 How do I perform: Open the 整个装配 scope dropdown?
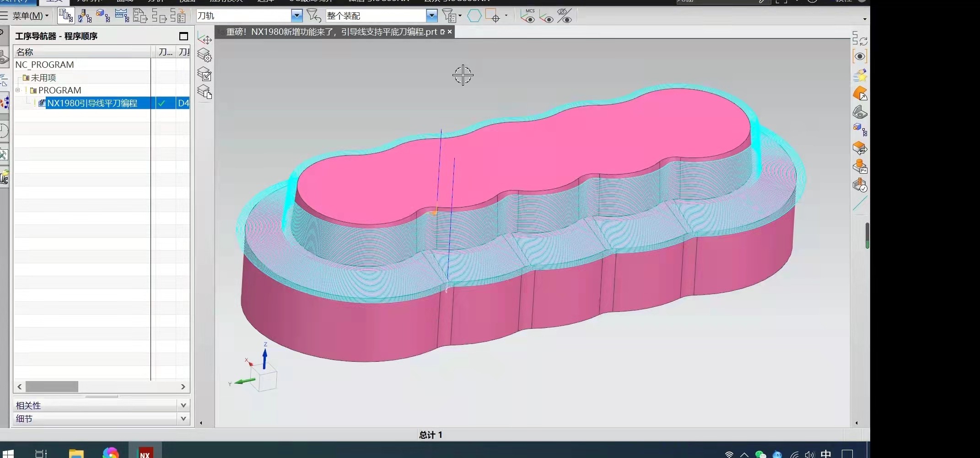(x=431, y=16)
